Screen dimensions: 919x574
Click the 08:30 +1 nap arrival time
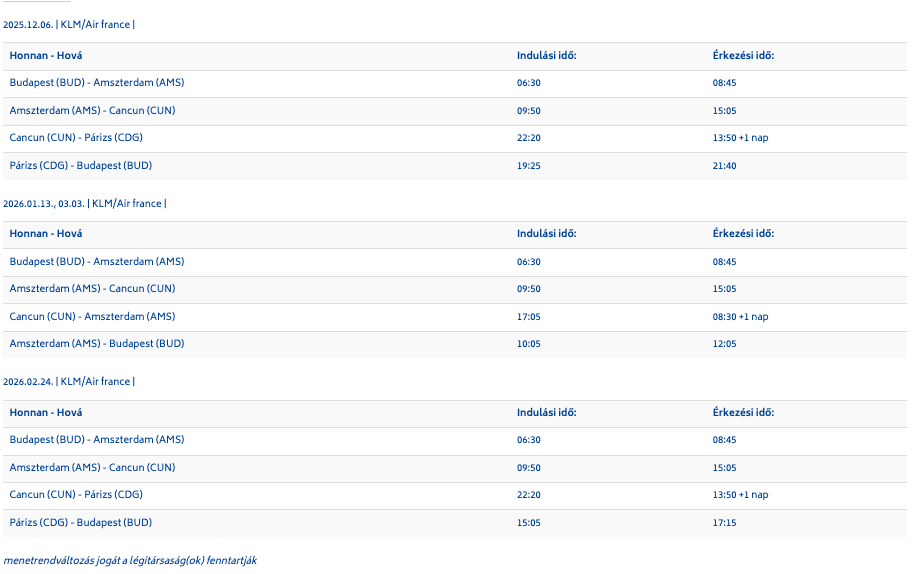pos(740,317)
